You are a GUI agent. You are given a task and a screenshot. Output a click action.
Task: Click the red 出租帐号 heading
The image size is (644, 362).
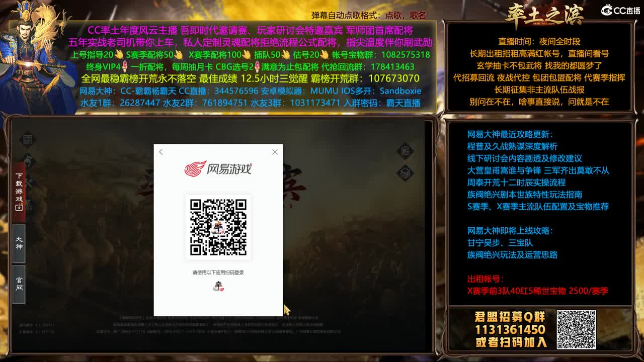(486, 279)
